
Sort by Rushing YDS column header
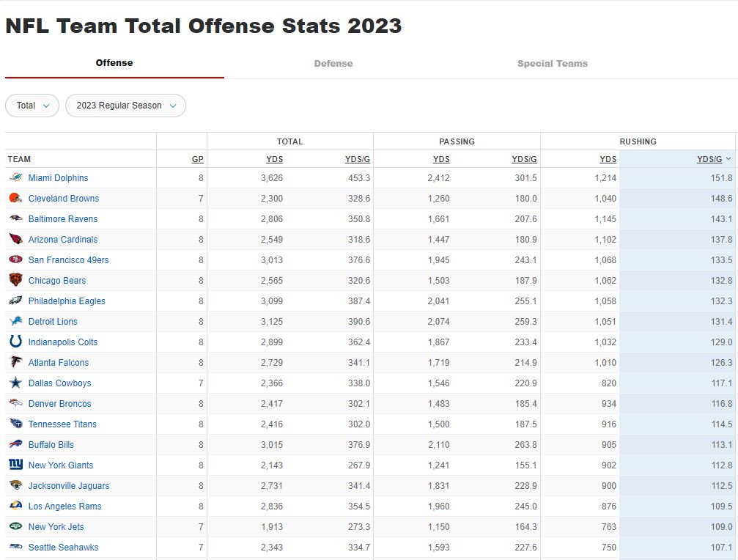point(608,159)
